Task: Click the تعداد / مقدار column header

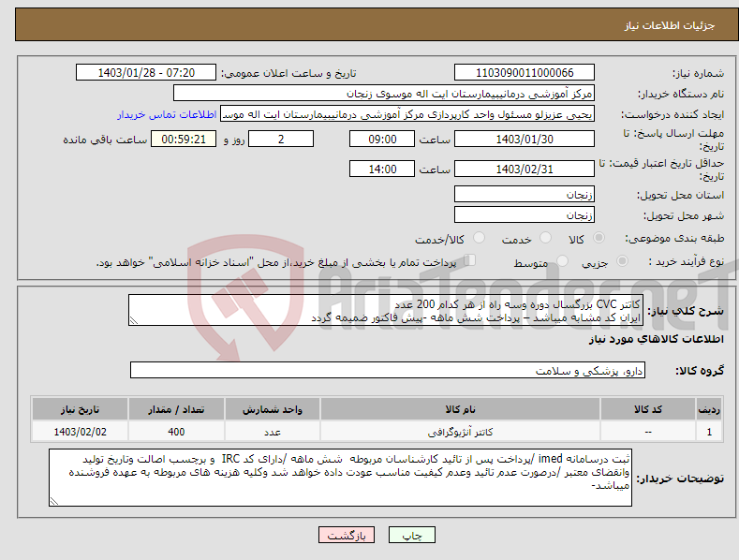Action: pos(176,409)
